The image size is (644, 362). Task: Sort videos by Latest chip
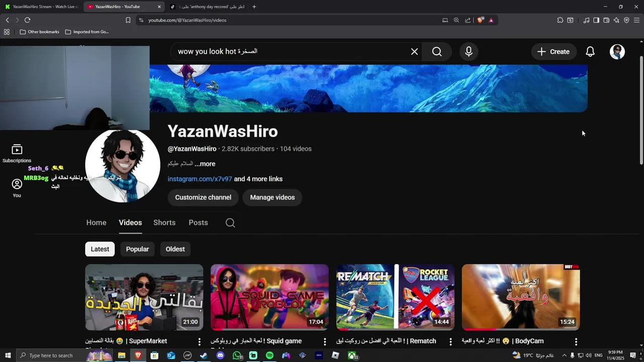tap(100, 249)
